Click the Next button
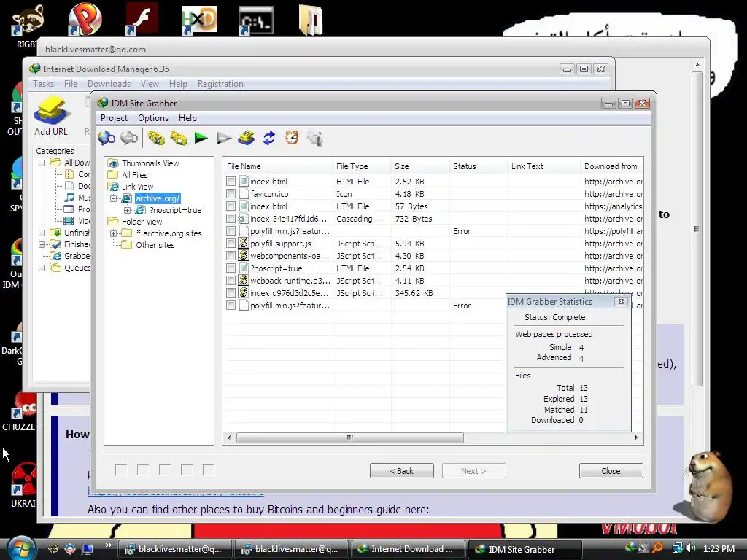The height and width of the screenshot is (560, 747). point(473,471)
